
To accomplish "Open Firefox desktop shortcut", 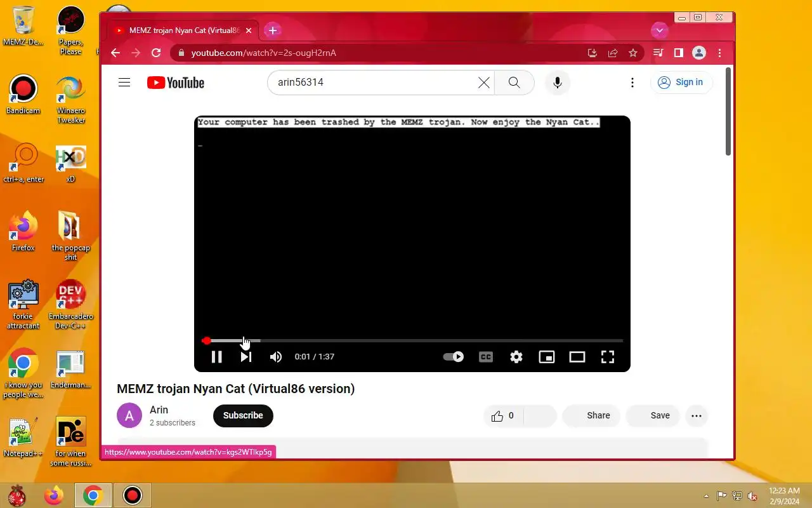I will [x=23, y=232].
